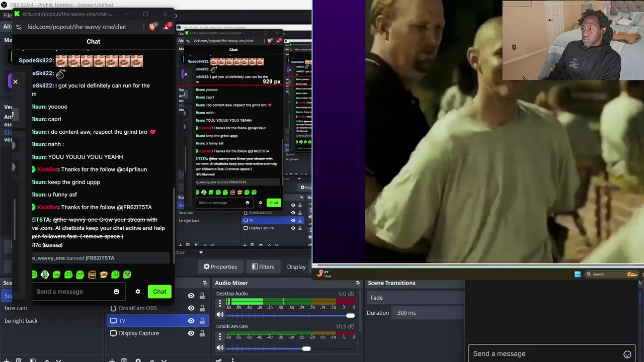Viewport: 644px width, 362px height.
Task: Click the '0.0 dB' level reading
Action: coord(346,294)
